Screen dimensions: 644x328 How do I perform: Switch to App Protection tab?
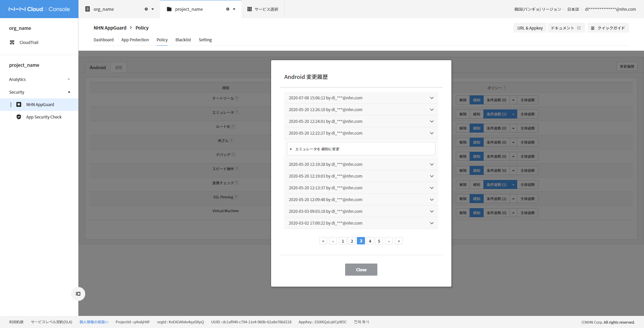pyautogui.click(x=135, y=40)
